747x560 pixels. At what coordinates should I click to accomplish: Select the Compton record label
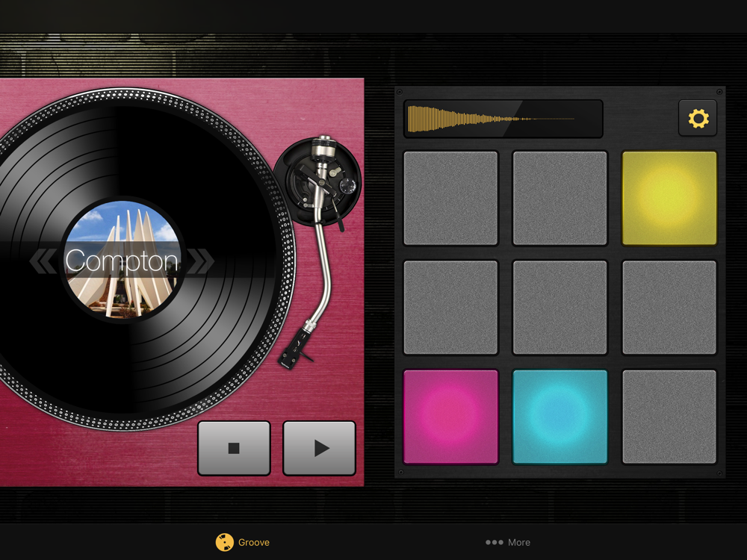[x=122, y=260]
